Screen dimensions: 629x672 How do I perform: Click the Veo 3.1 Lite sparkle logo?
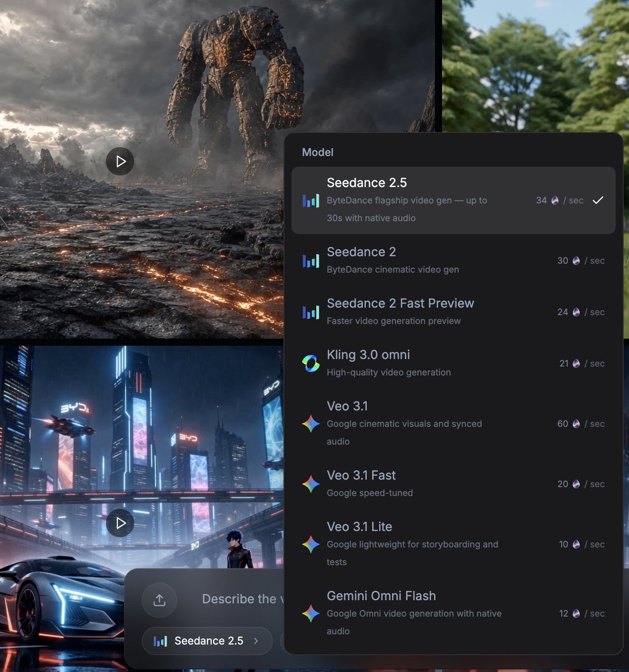point(311,544)
